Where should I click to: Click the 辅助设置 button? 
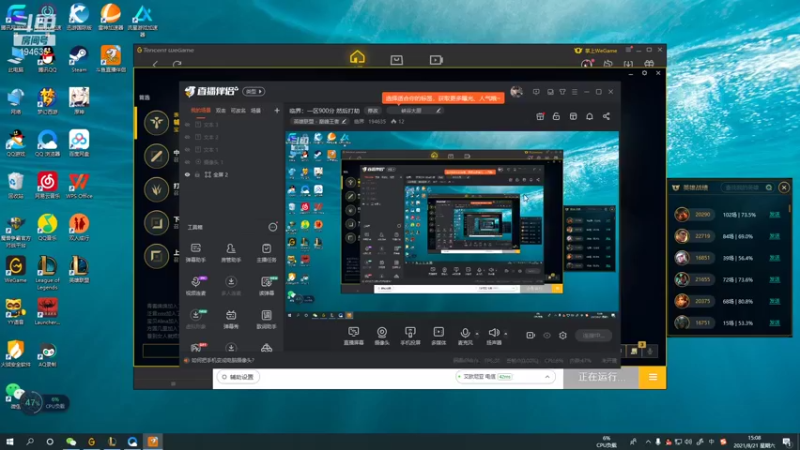(238, 377)
